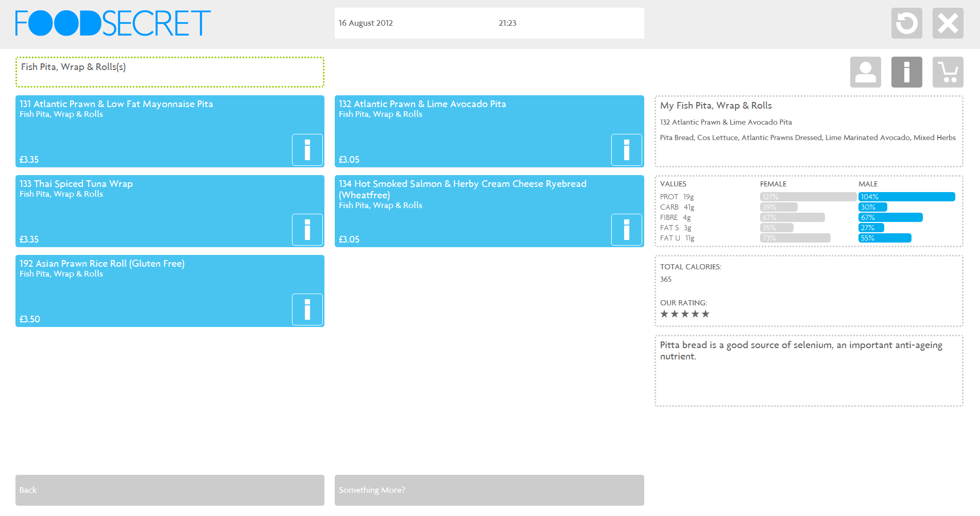Click the grey information icon
The image size is (980, 516).
pyautogui.click(x=906, y=72)
